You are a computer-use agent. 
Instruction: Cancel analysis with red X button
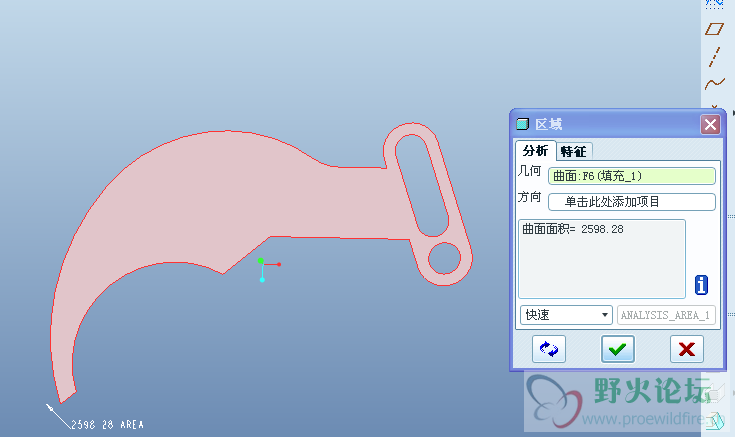(x=686, y=348)
